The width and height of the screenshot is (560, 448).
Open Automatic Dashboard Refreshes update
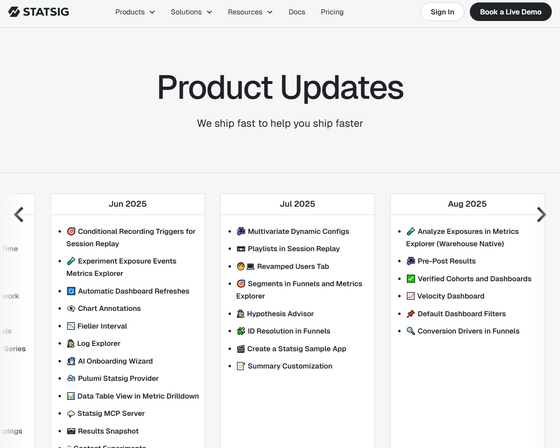coord(134,291)
